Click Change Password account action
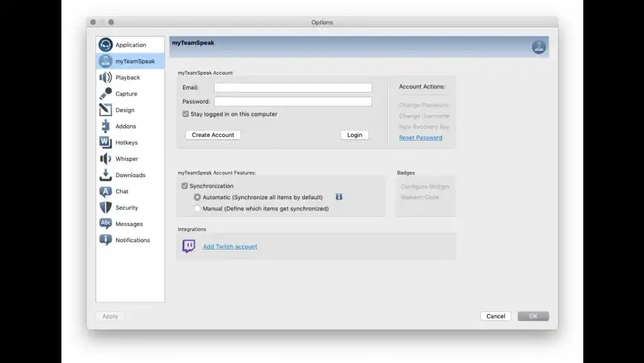The height and width of the screenshot is (363, 644). click(x=424, y=105)
